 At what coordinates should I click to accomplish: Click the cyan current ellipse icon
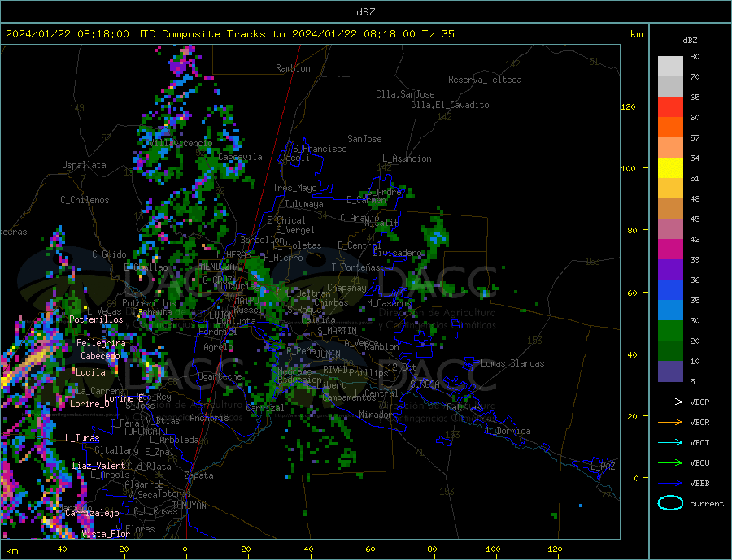(670, 503)
